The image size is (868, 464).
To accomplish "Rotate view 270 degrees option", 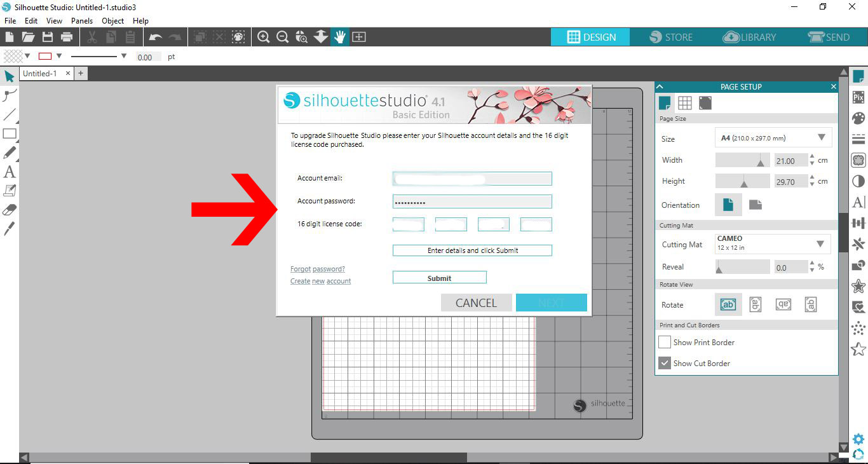I will point(811,305).
